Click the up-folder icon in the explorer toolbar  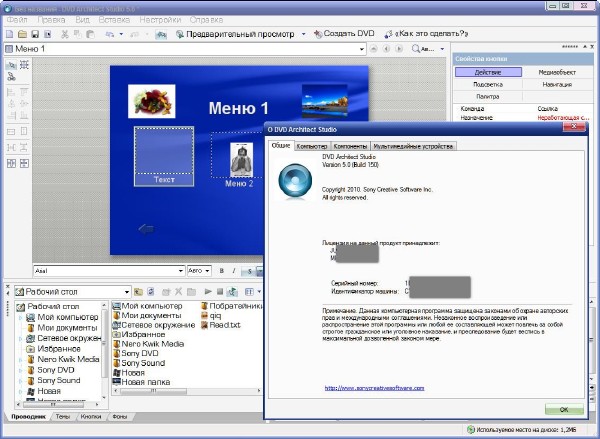[137, 291]
